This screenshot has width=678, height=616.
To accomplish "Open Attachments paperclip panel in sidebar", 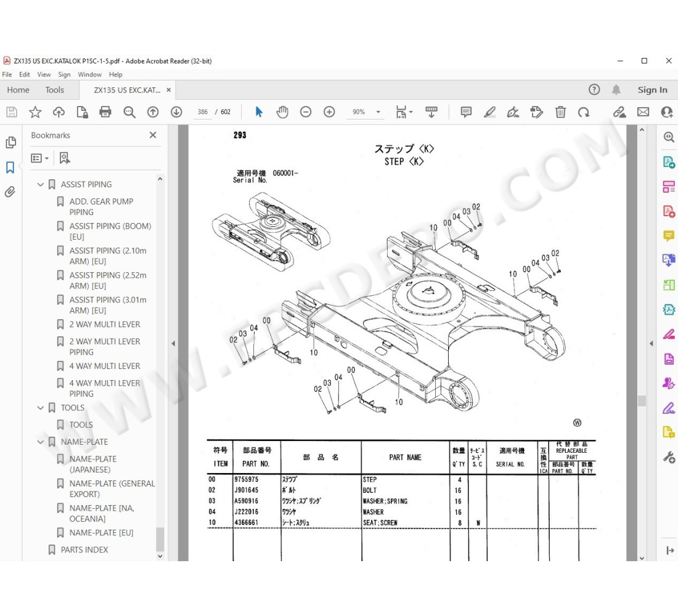I will tap(10, 192).
